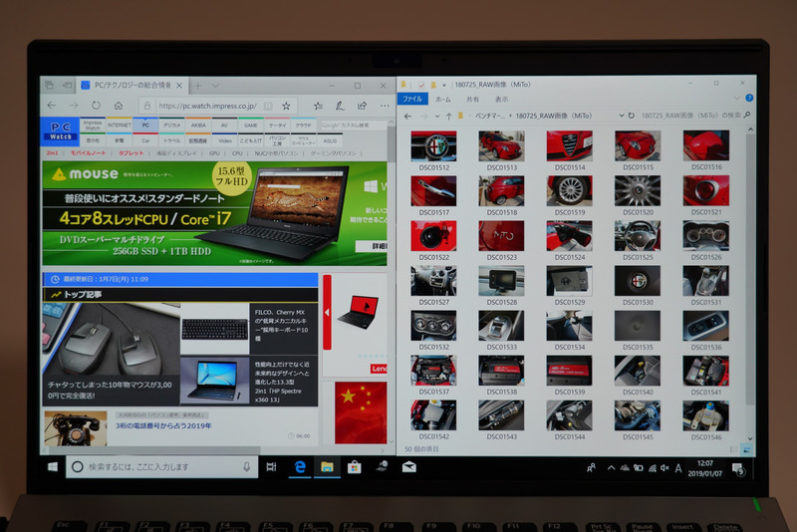The width and height of the screenshot is (797, 532).
Task: Open Edge favorites hub
Action: (318, 106)
